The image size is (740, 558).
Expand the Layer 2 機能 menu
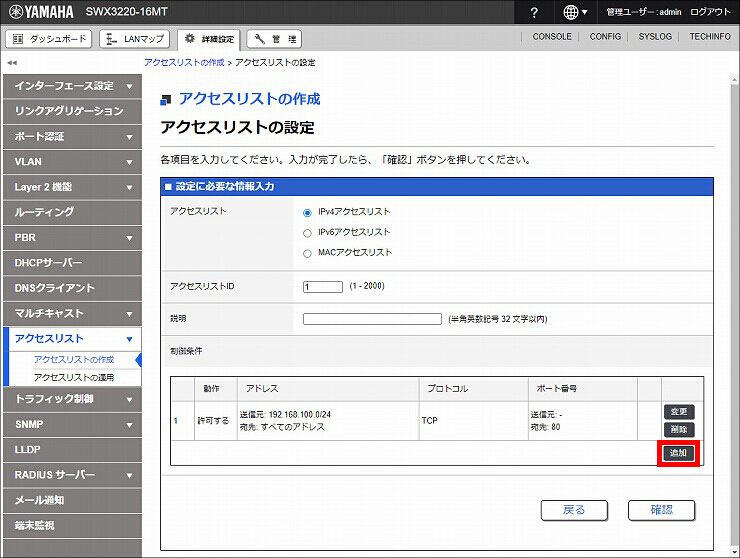[x=72, y=187]
